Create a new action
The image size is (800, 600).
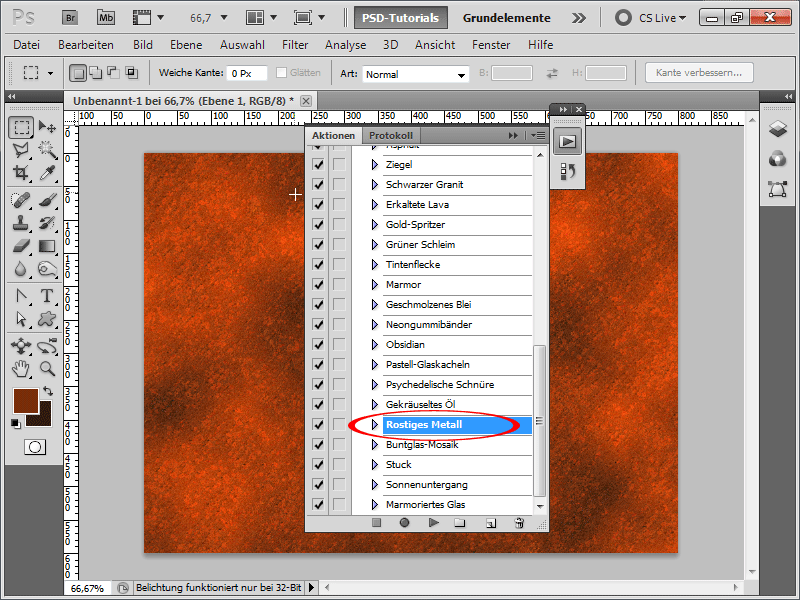[491, 523]
